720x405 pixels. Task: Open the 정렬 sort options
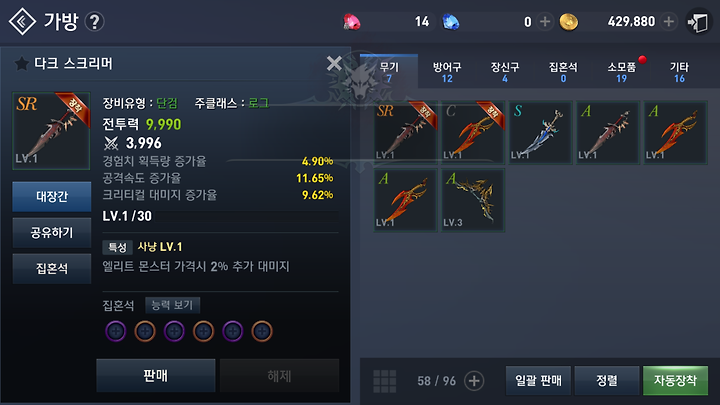(x=607, y=380)
